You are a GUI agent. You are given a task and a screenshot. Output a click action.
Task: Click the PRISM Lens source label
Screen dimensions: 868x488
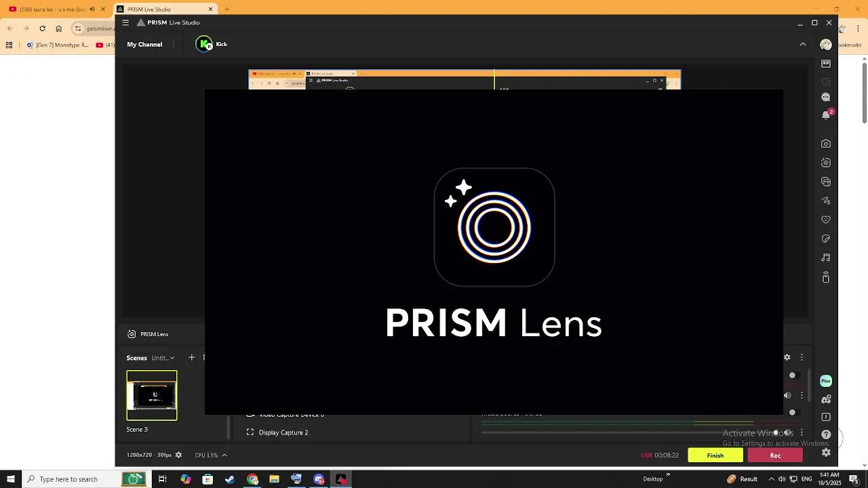tap(154, 334)
